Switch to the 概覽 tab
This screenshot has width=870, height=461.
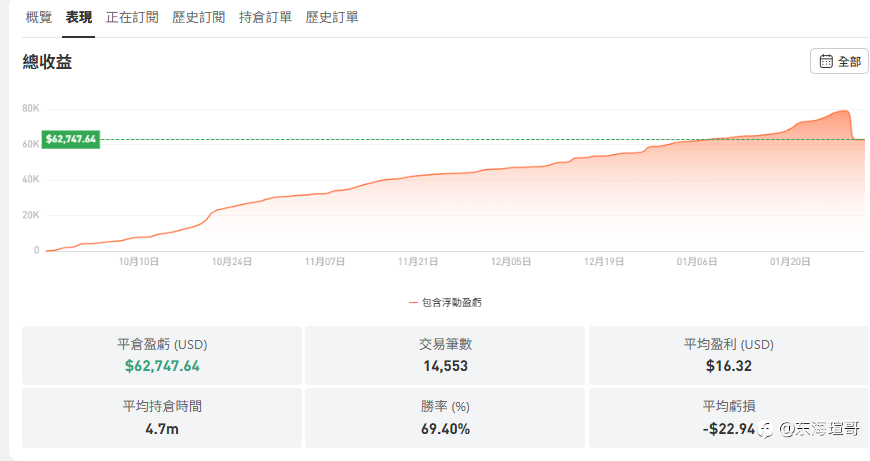(39, 17)
